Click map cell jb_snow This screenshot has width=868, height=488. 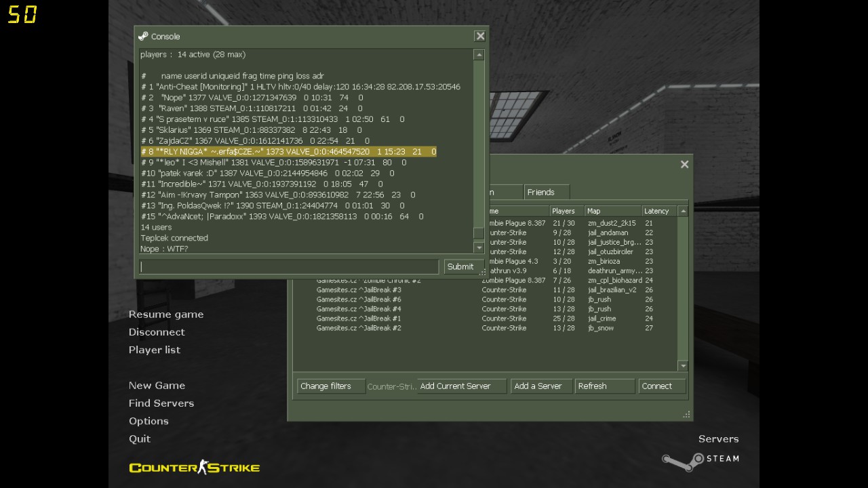point(601,327)
